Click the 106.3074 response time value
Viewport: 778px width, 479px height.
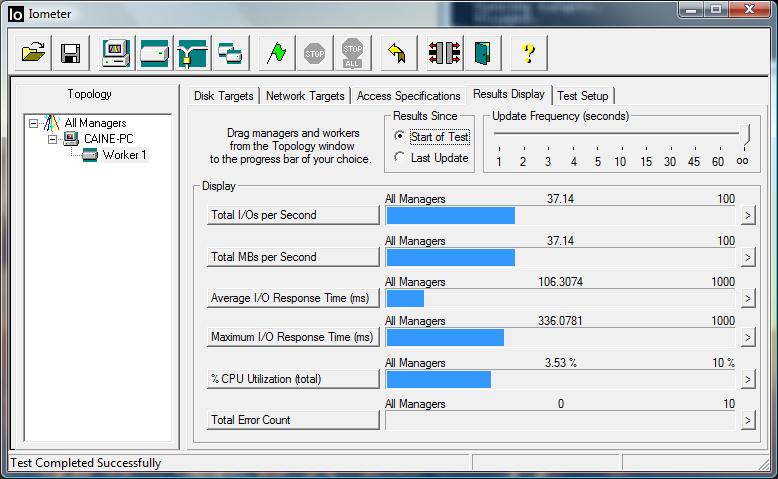pos(560,282)
